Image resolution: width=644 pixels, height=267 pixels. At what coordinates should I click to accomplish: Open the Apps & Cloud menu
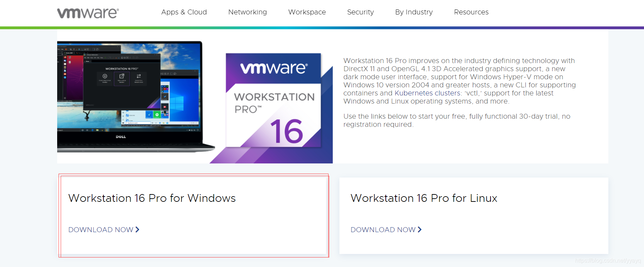[x=184, y=12]
